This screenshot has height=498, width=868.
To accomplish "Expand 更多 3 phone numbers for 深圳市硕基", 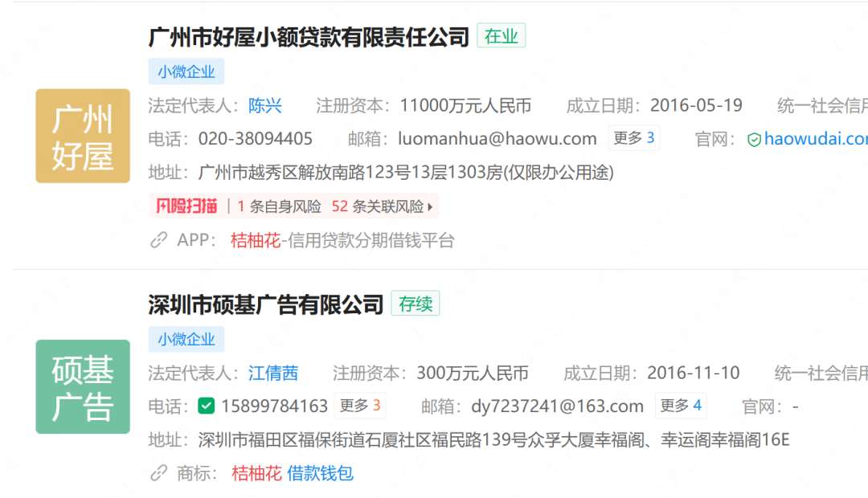I will (360, 406).
